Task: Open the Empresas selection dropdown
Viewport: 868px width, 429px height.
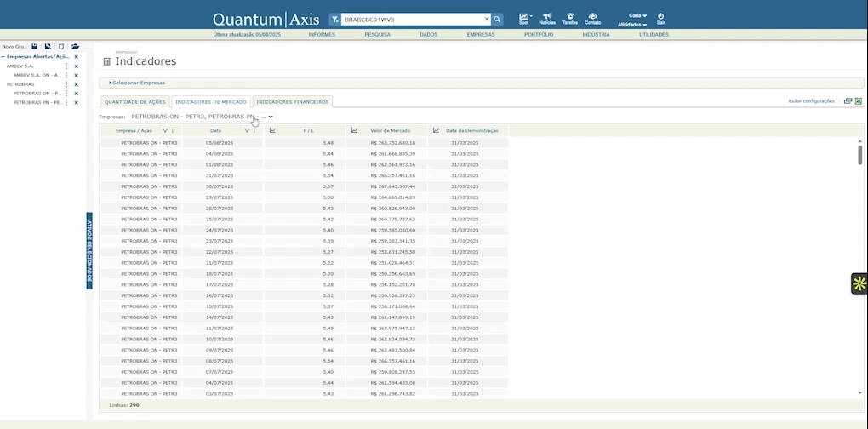Action: 202,117
